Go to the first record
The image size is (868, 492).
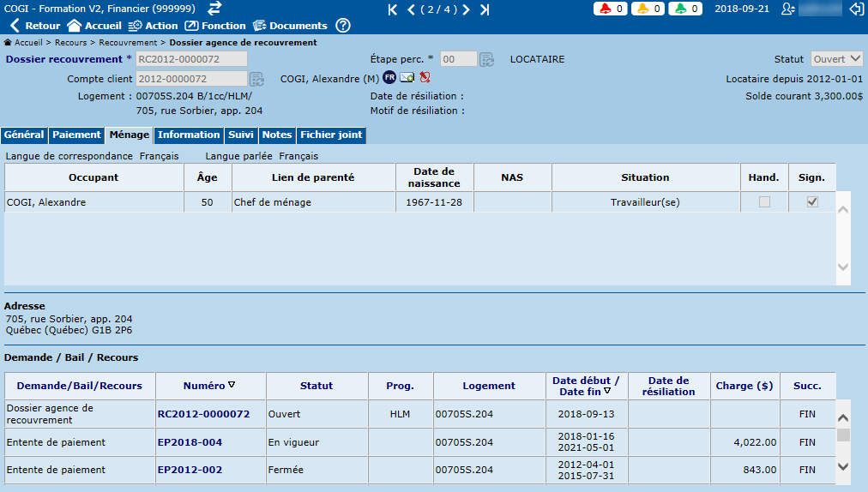(x=393, y=9)
